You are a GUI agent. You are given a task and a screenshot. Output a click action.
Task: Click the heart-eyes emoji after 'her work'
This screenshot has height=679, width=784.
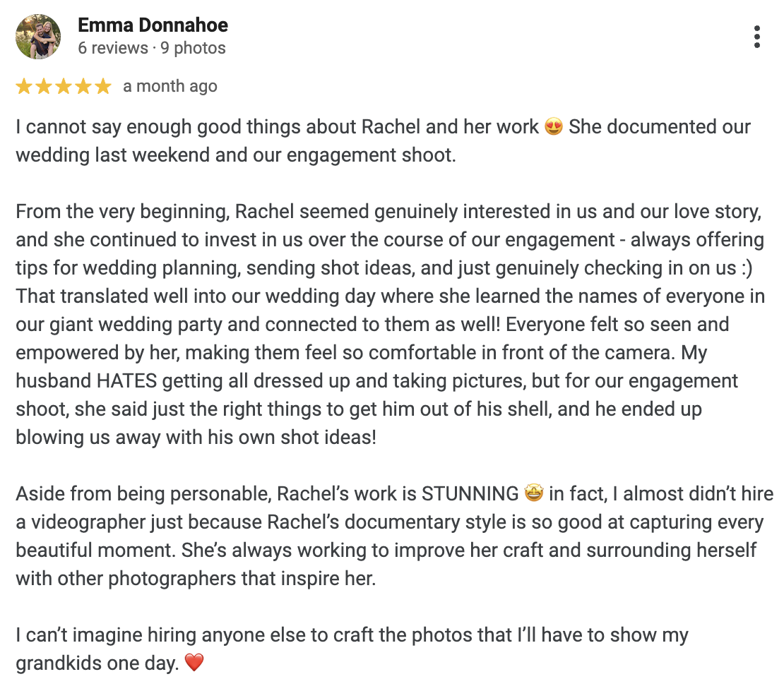tap(554, 127)
